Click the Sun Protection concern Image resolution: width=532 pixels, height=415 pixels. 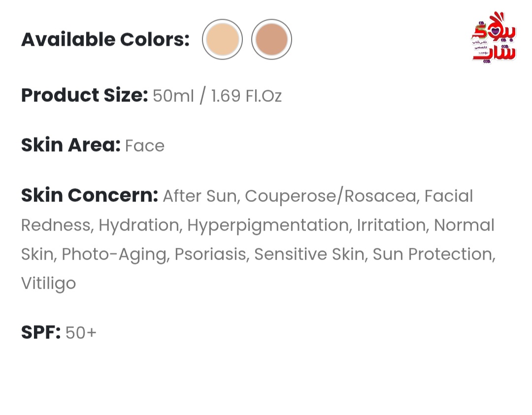pos(432,254)
